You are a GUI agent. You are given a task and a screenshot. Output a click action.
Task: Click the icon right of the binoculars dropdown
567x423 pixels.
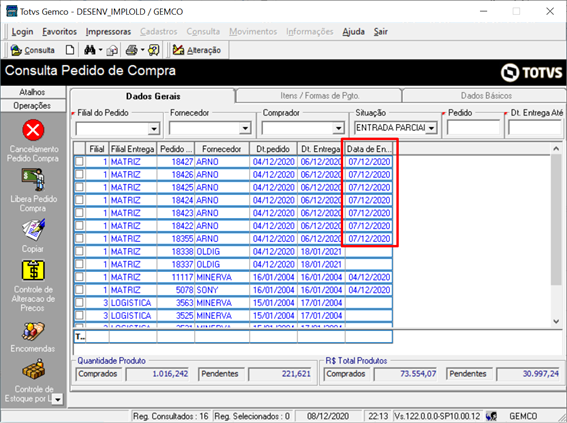click(112, 50)
